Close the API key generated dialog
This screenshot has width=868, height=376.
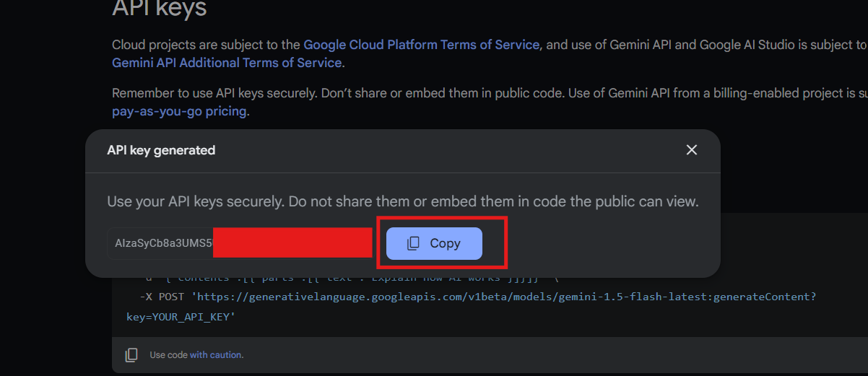click(692, 150)
